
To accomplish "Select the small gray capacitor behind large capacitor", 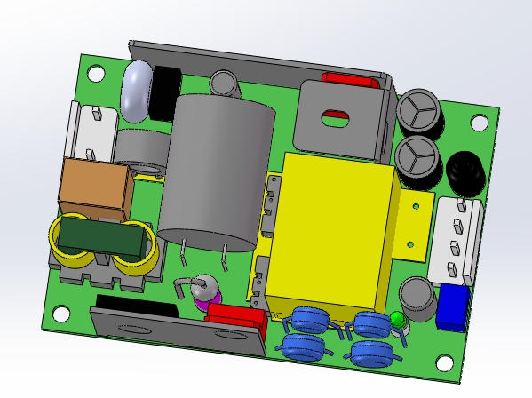I will [224, 84].
